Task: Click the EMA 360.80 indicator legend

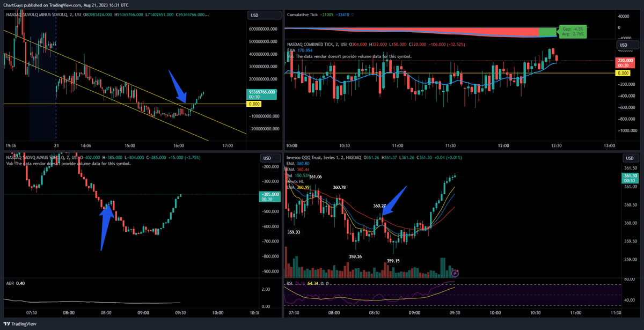Action: point(299,163)
